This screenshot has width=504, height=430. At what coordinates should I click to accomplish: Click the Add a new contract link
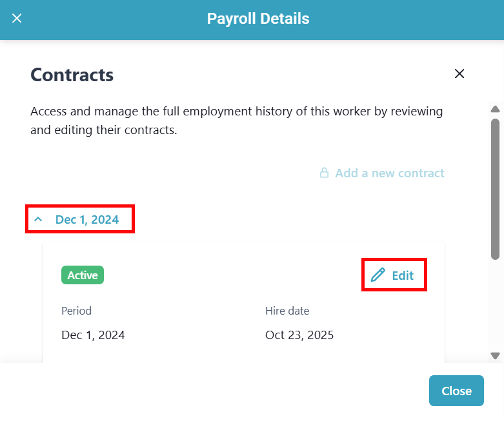tap(389, 173)
